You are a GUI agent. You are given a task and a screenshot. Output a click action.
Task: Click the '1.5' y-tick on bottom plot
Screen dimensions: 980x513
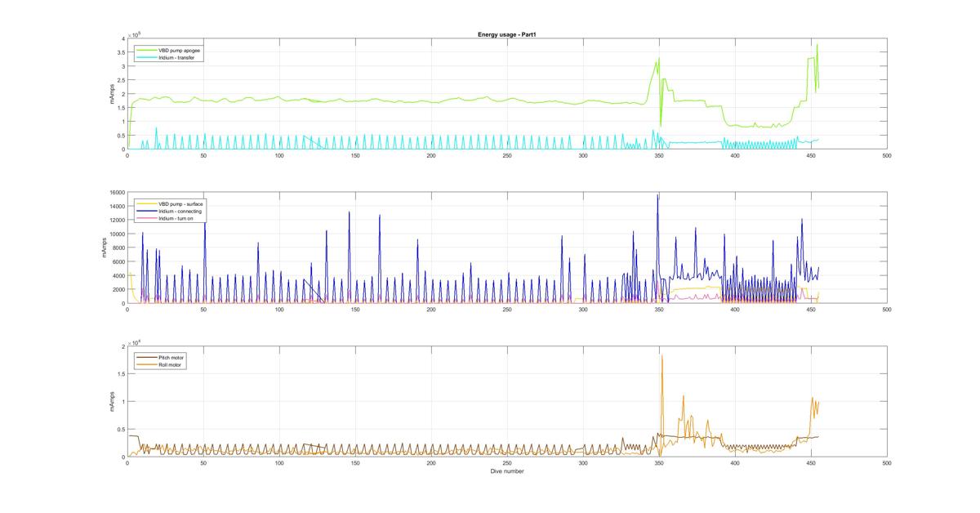121,374
